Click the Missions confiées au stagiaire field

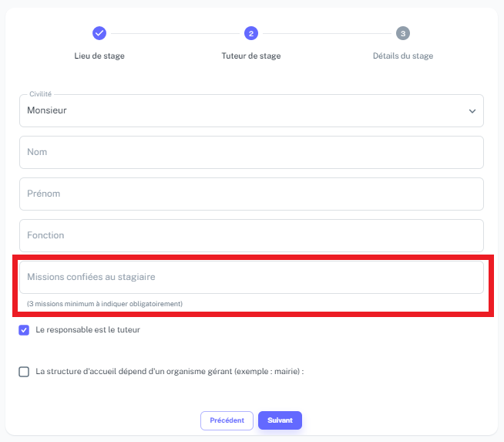tap(251, 277)
